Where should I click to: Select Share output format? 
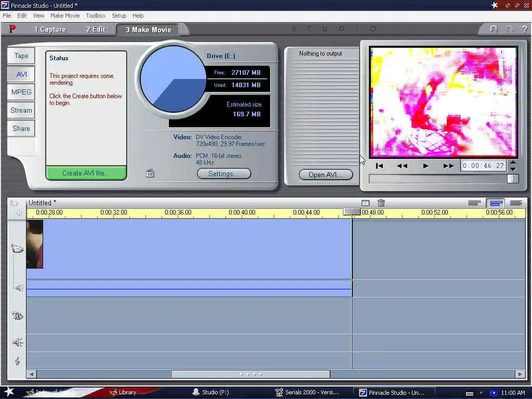21,128
